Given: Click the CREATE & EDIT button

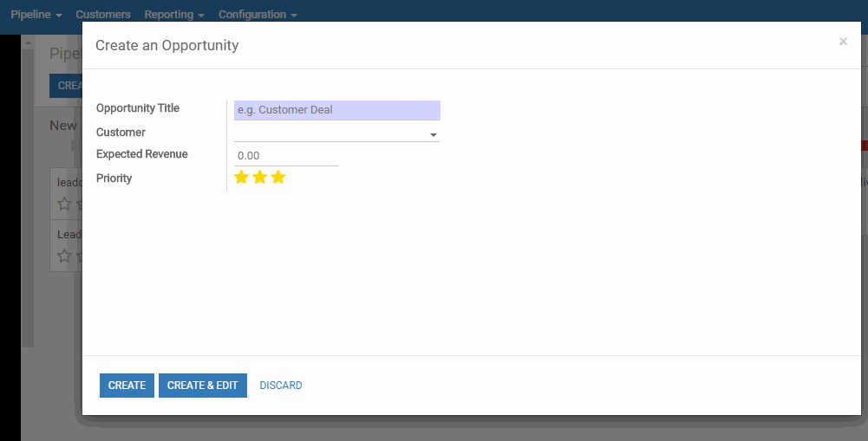Looking at the screenshot, I should tap(203, 385).
